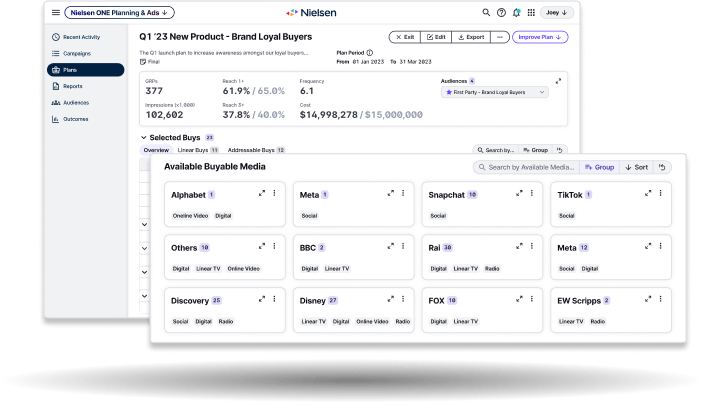Image resolution: width=703 pixels, height=403 pixels.
Task: Open the notifications bell
Action: (516, 13)
